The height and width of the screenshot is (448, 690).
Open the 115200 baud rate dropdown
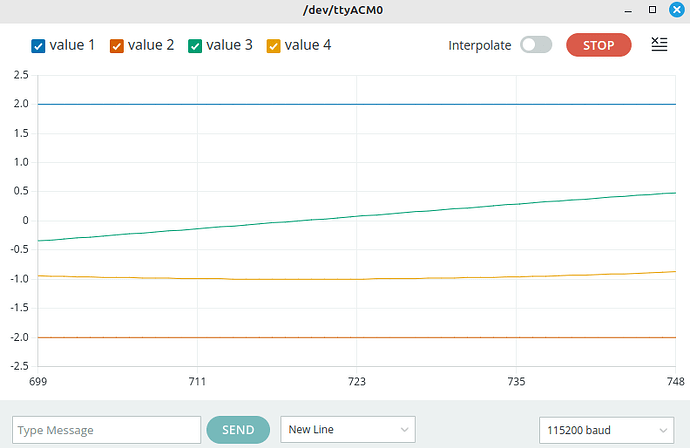coord(606,430)
